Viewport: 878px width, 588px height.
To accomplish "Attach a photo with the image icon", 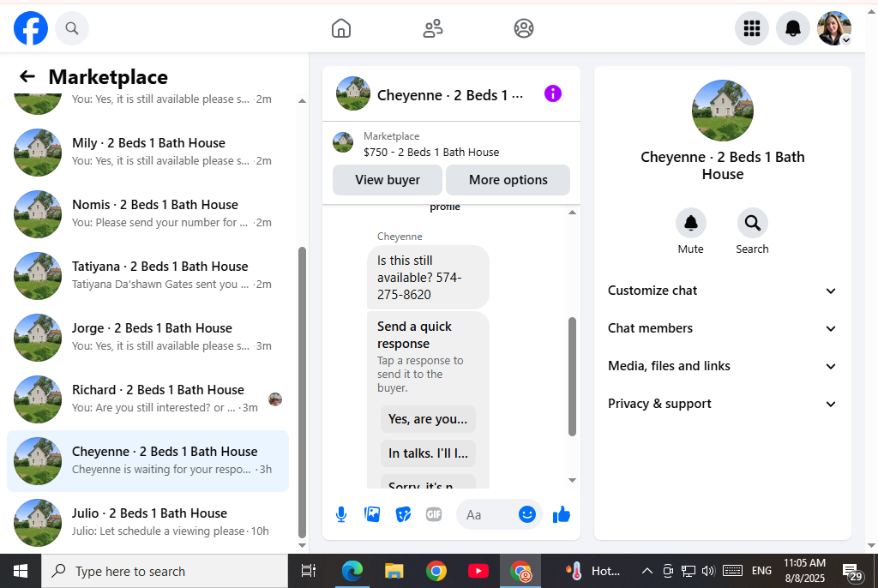I will tap(372, 514).
